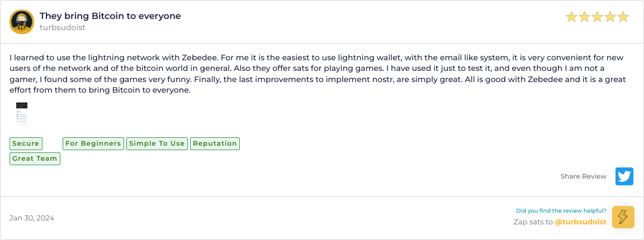The width and height of the screenshot is (644, 240).
Task: Click the second rating star
Action: pos(584,17)
